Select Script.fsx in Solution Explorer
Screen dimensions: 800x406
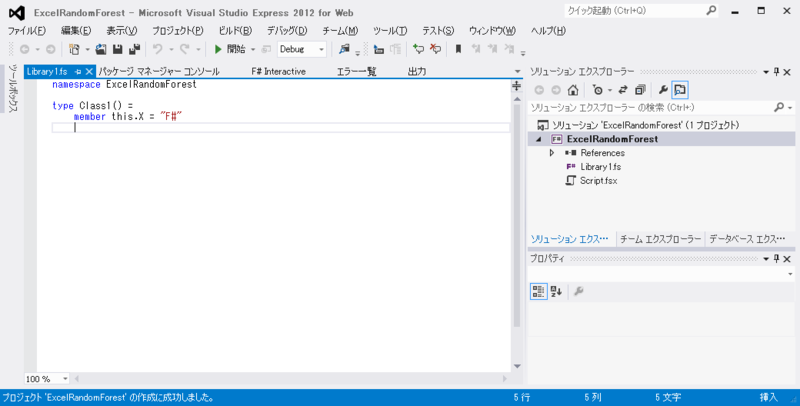click(598, 181)
